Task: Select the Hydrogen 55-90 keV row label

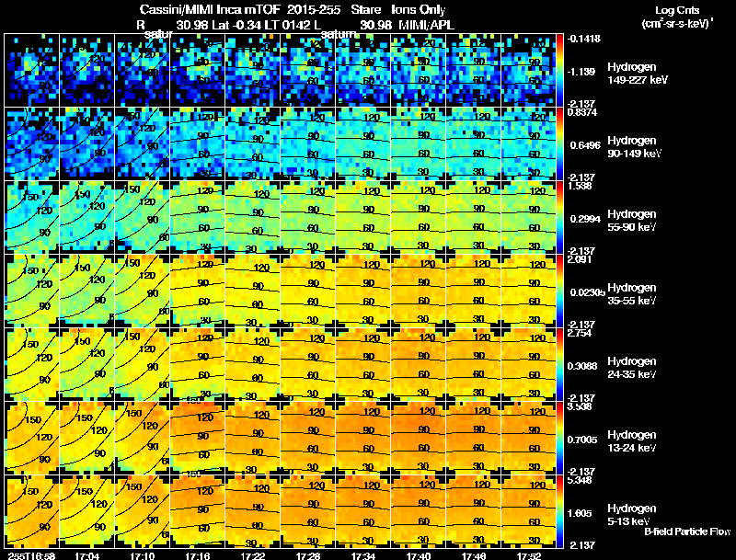Action: [632, 221]
